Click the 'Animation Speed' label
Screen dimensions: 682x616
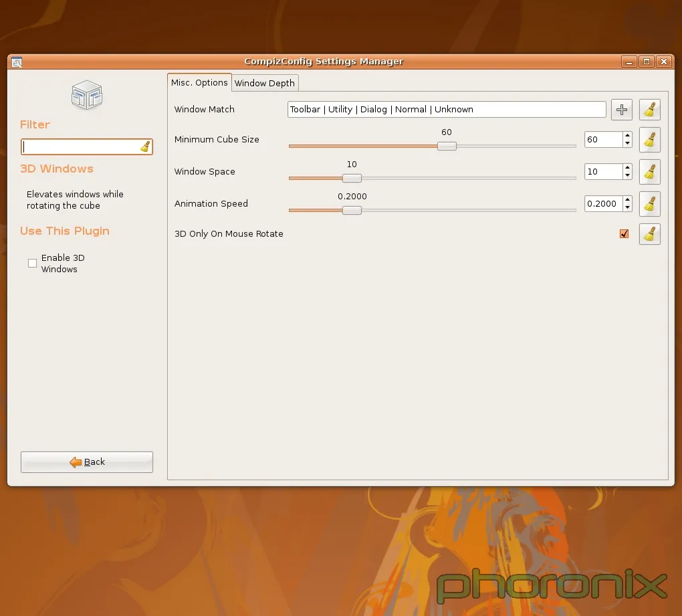(211, 204)
